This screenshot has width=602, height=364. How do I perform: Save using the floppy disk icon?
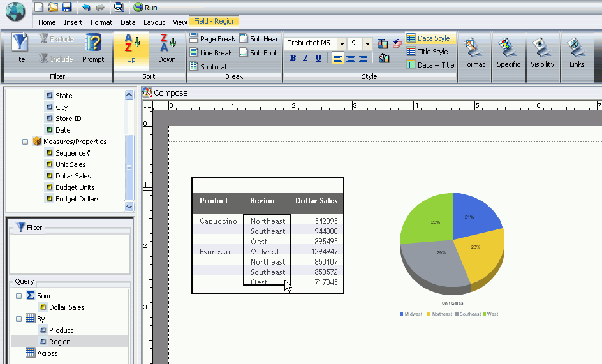coord(67,7)
